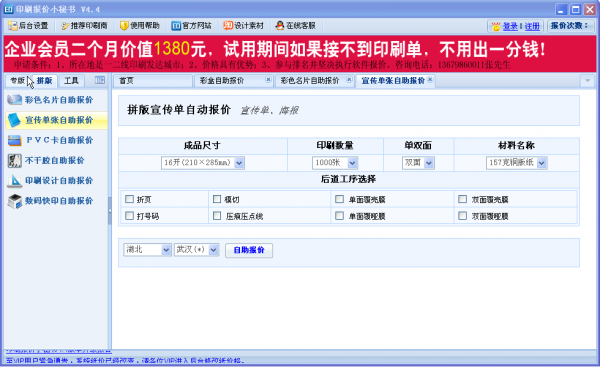The height and width of the screenshot is (367, 600).
Task: Open 使用帮助 shield icon
Action: point(124,26)
